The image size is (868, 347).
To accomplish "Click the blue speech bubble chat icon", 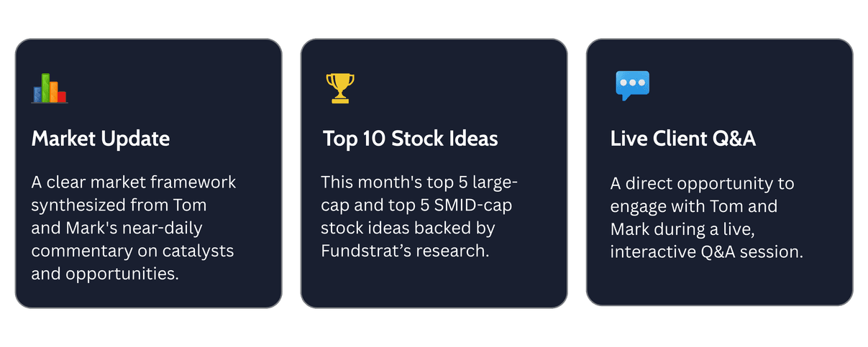I will pos(633,85).
